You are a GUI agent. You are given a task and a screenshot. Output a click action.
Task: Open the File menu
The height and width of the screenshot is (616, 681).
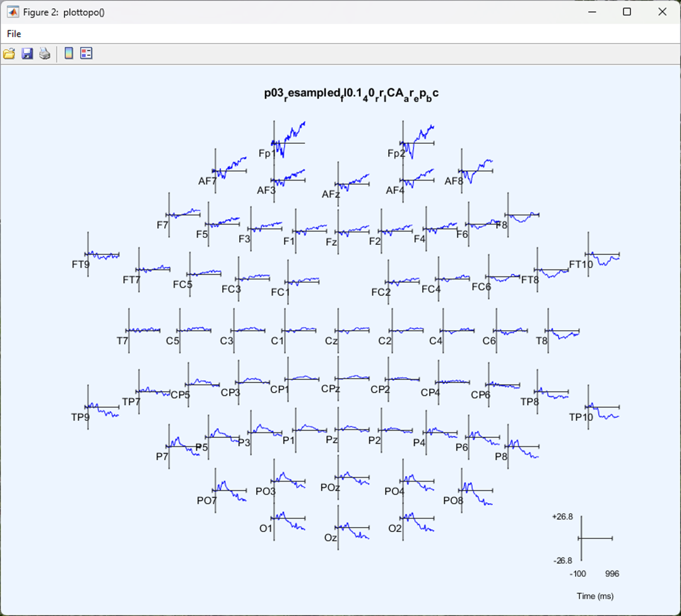[13, 33]
